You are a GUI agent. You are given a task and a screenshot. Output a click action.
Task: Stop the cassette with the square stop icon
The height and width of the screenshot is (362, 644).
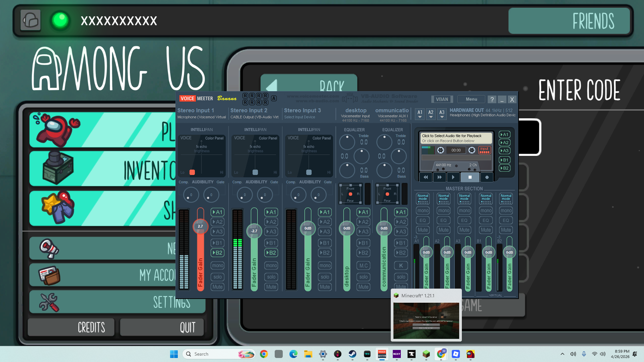tap(470, 177)
